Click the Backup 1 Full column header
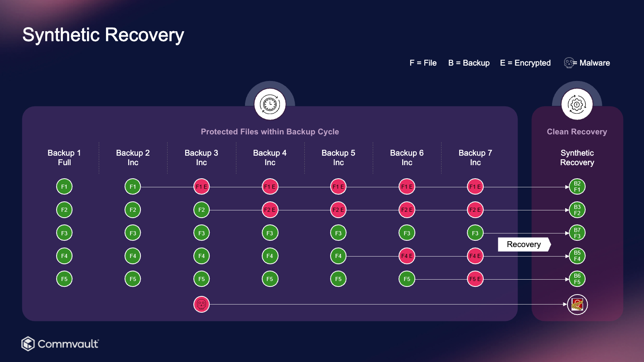The image size is (644, 362). tap(64, 157)
